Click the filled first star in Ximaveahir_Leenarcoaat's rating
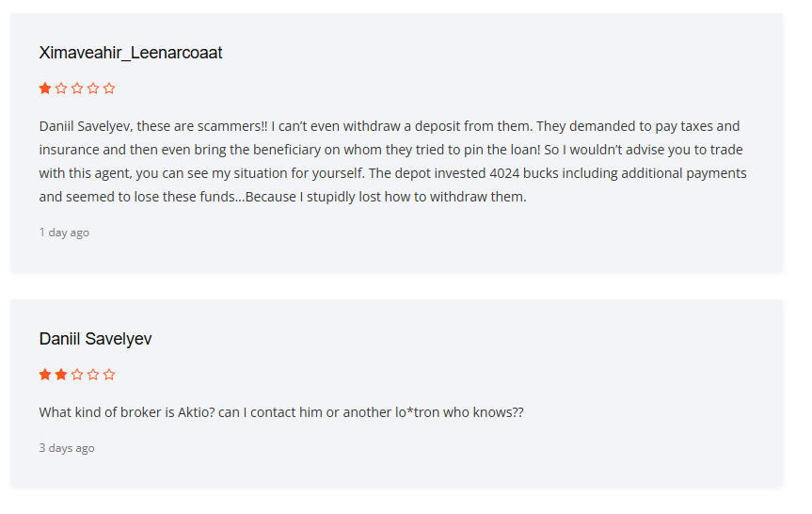Viewport: 812px width, 514px height. click(x=45, y=88)
